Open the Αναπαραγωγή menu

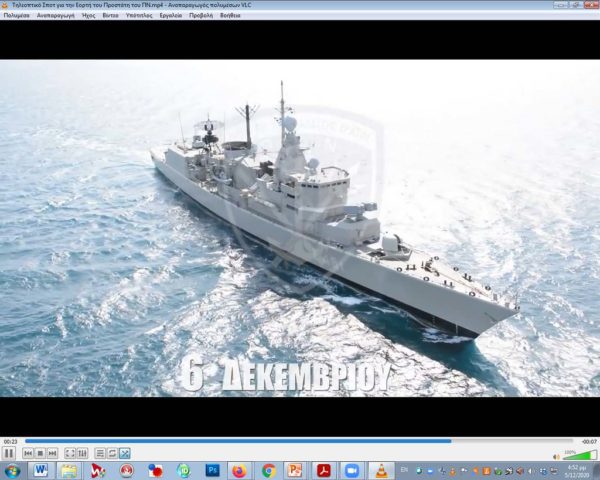tap(54, 16)
